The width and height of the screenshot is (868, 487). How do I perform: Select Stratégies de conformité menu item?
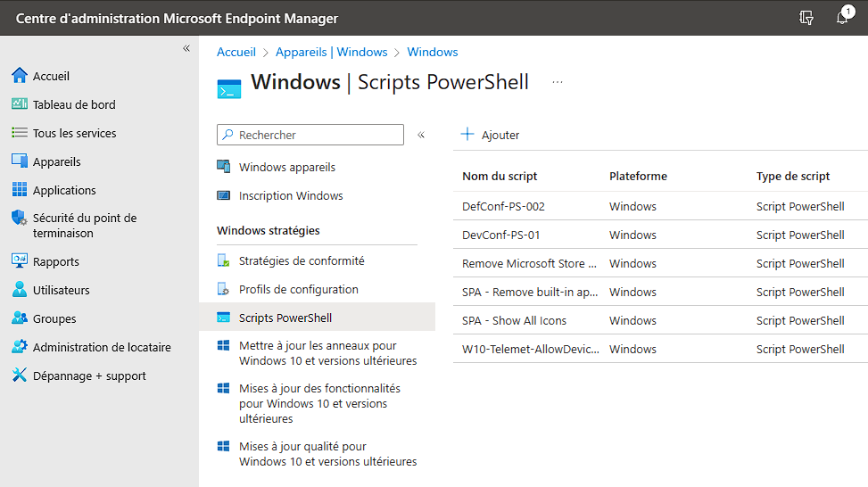click(301, 261)
